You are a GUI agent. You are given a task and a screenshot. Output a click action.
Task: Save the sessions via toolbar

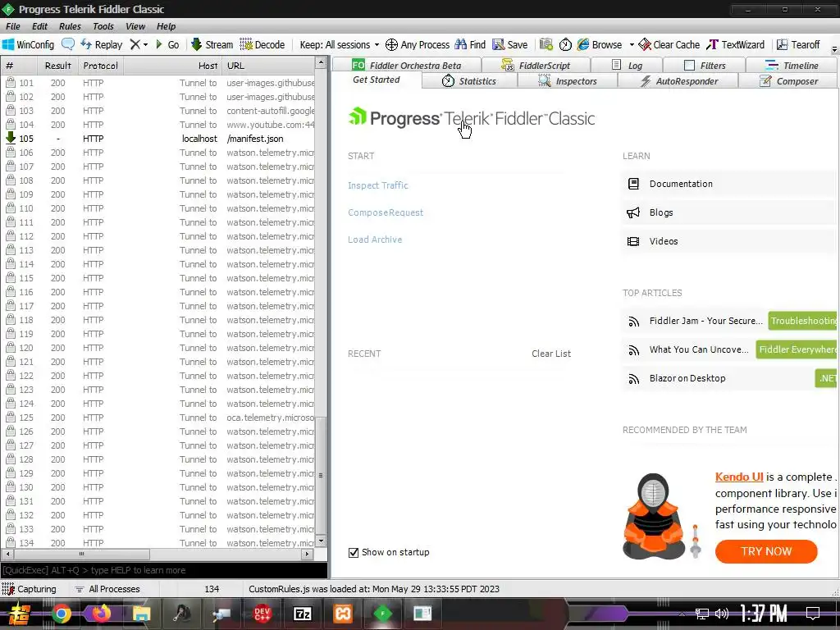click(510, 44)
